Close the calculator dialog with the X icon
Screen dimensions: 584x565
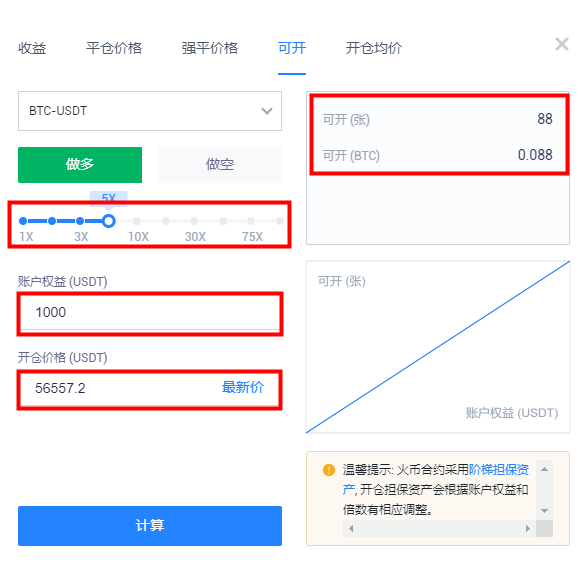pyautogui.click(x=562, y=44)
